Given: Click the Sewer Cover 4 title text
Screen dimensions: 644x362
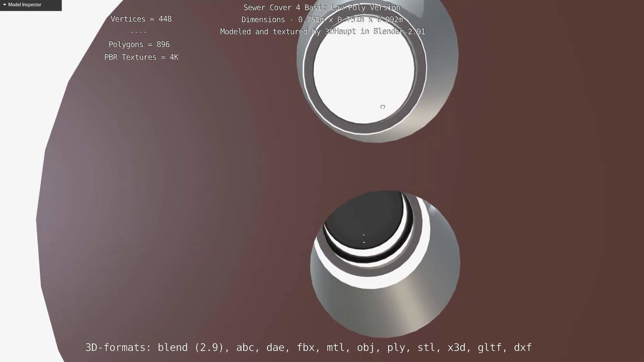Looking at the screenshot, I should 322,8.
